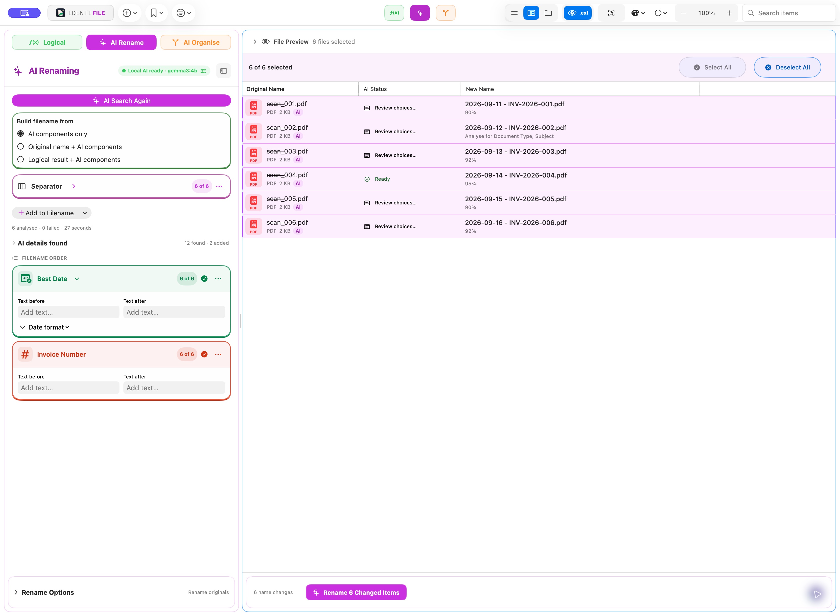Zoom out with the minus icon

[684, 13]
